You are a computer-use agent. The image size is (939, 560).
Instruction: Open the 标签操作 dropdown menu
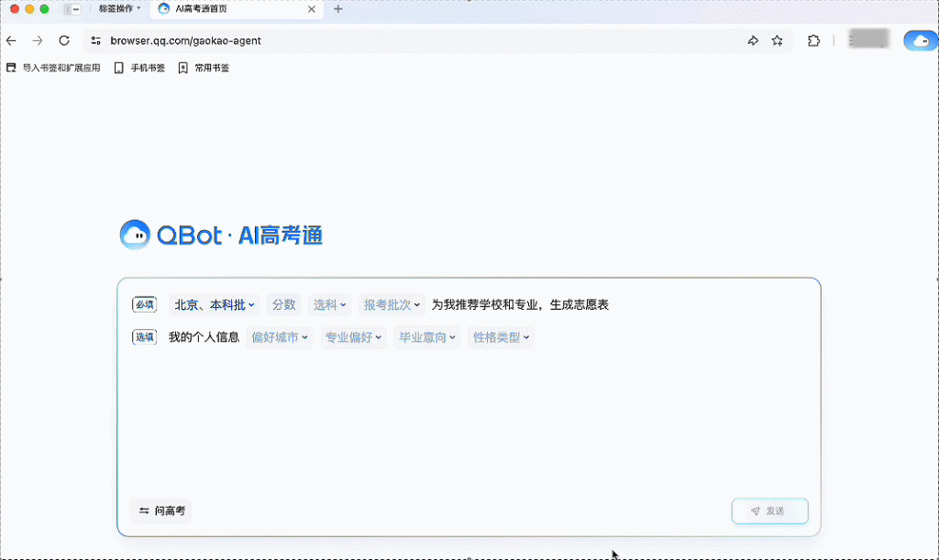120,9
